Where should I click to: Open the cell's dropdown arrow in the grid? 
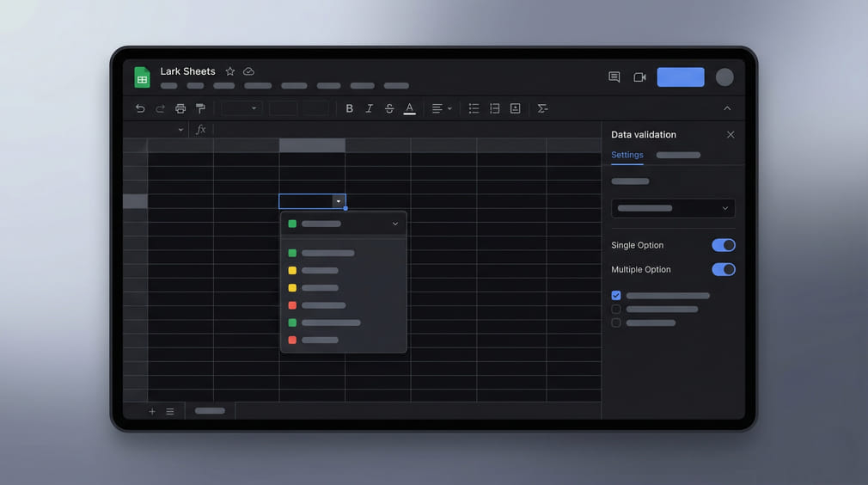pyautogui.click(x=338, y=201)
